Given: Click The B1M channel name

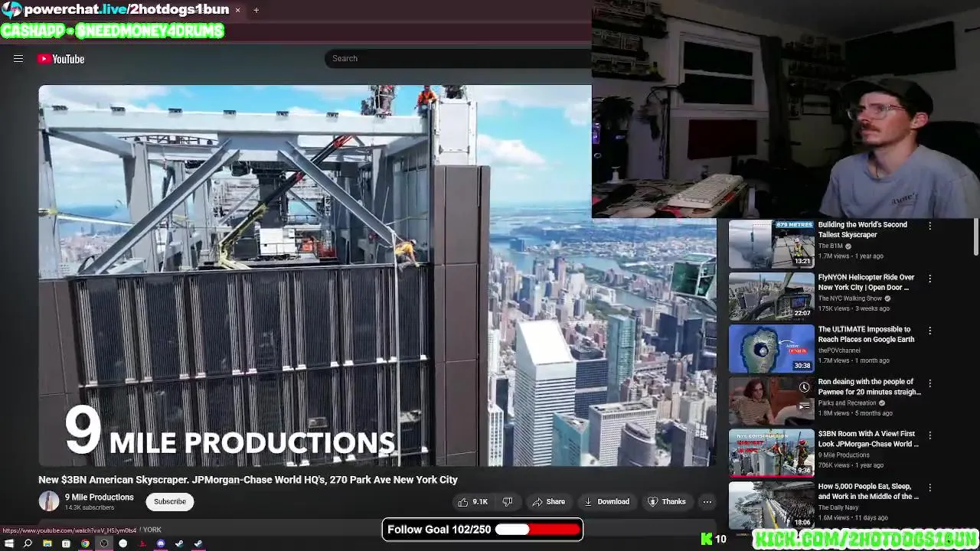Looking at the screenshot, I should pos(830,246).
